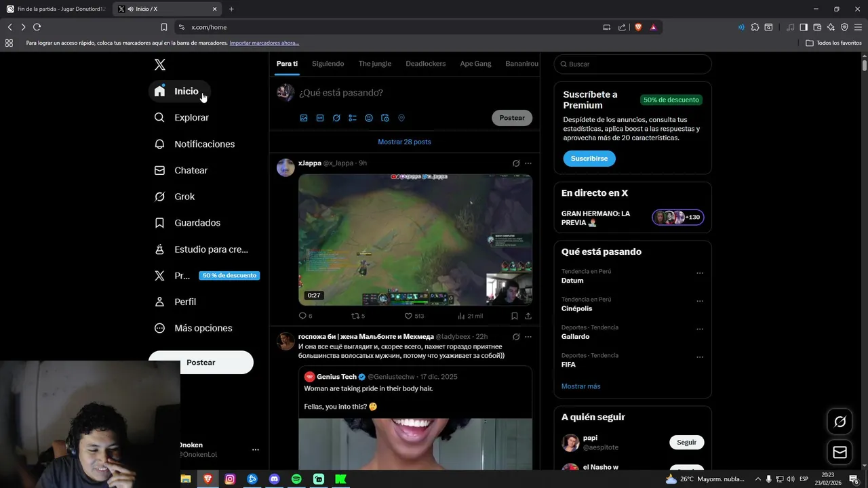Viewport: 868px width, 488px height.
Task: Repost xJappa's post
Action: (357, 316)
